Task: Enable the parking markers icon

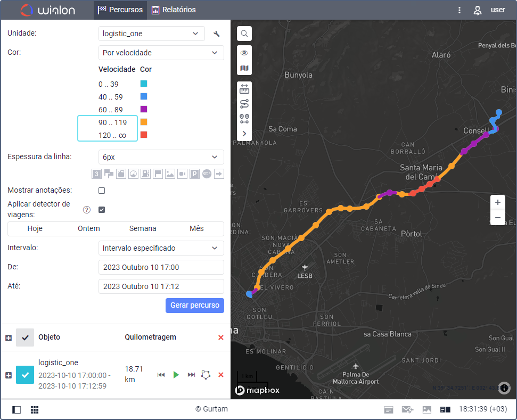Action: click(x=195, y=174)
